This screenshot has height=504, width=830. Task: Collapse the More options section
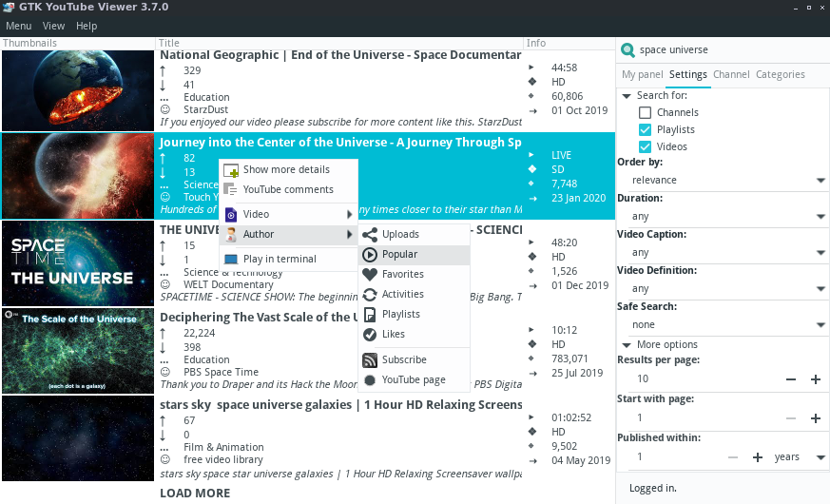click(x=627, y=345)
